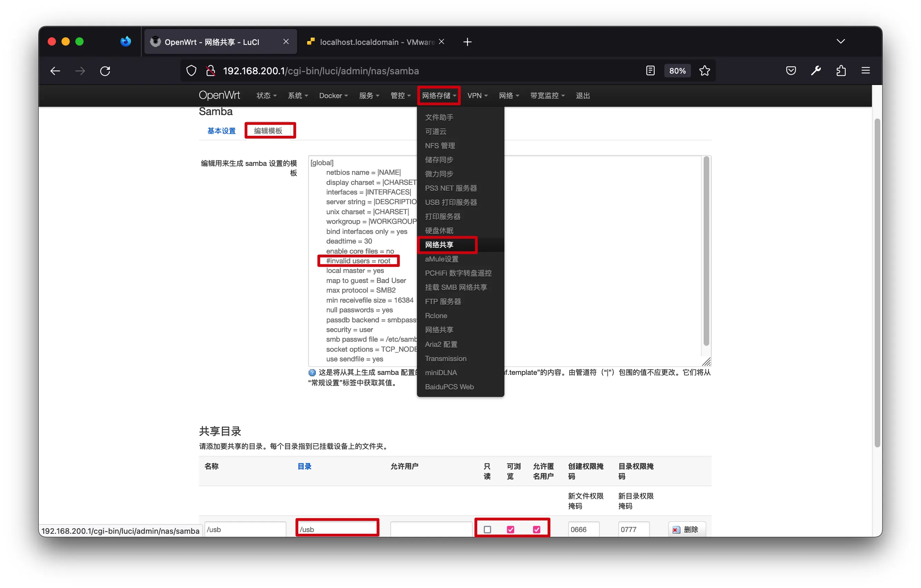Close the OpenWrt LuCI tab
This screenshot has height=588, width=921.
[286, 42]
